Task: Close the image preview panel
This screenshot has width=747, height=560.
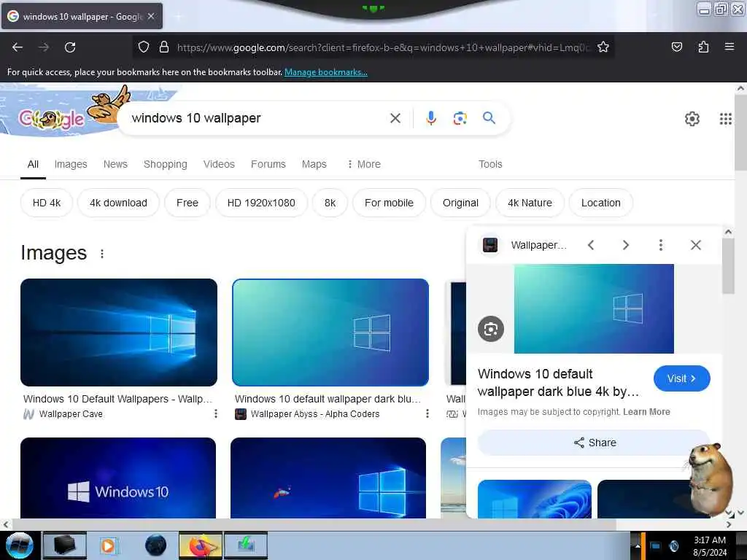Action: [695, 245]
